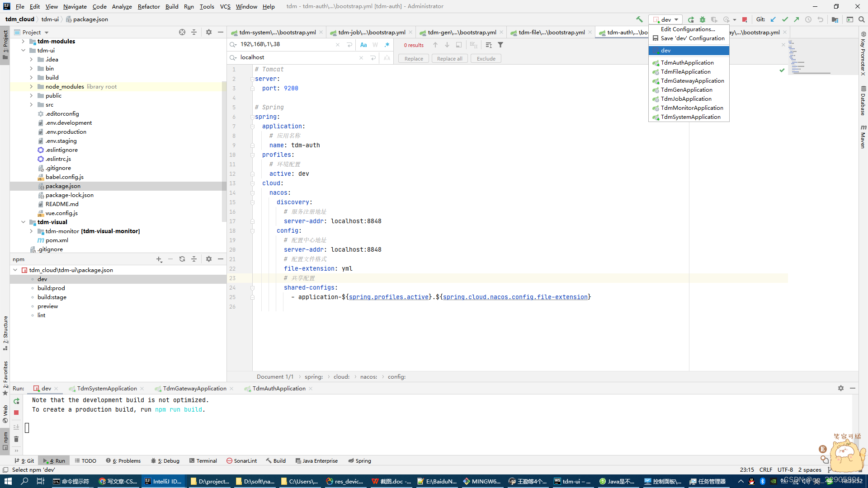This screenshot has height=488, width=868.
Task: Click the locate file target icon in Project panel
Action: tap(182, 32)
